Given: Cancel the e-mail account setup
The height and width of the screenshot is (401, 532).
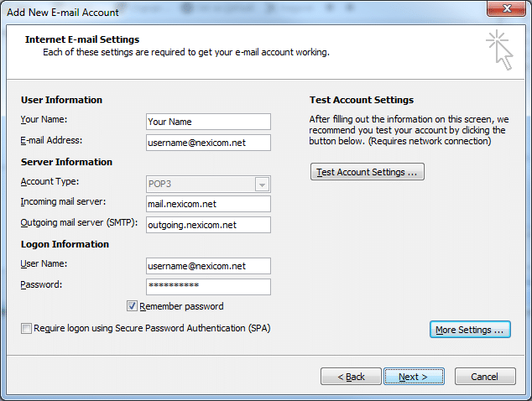Looking at the screenshot, I should (485, 377).
